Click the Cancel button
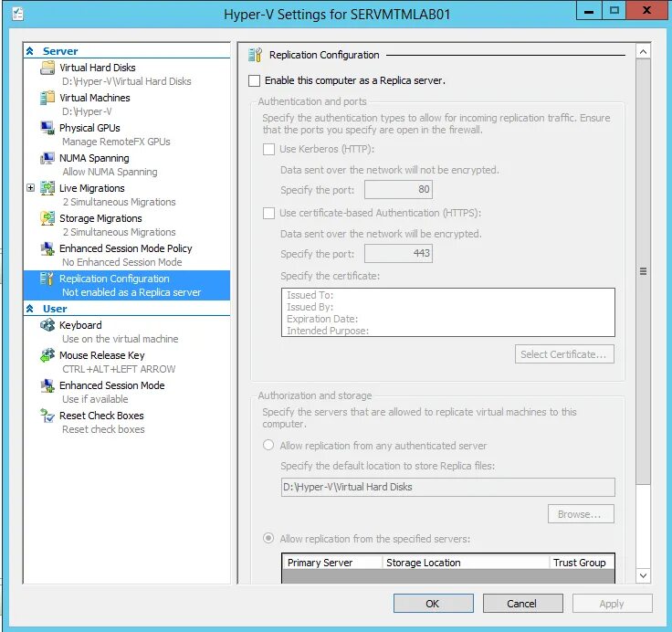The image size is (672, 632). pos(522,604)
